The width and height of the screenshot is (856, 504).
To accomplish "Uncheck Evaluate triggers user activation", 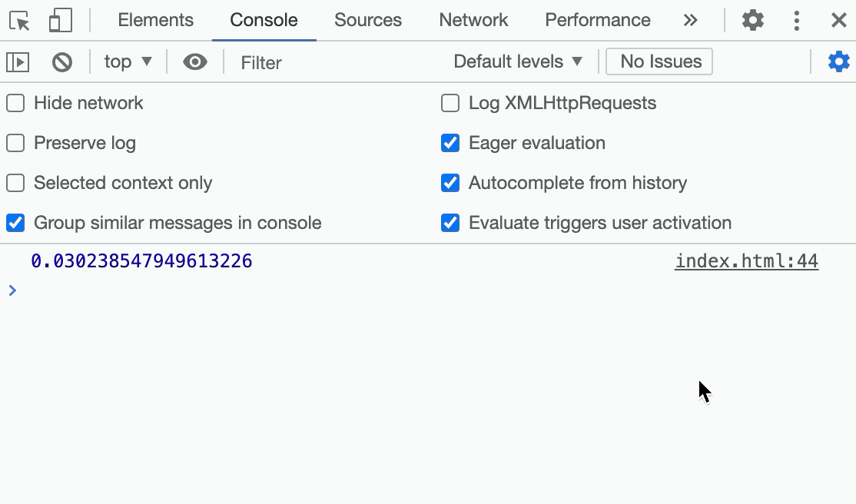I will [450, 223].
